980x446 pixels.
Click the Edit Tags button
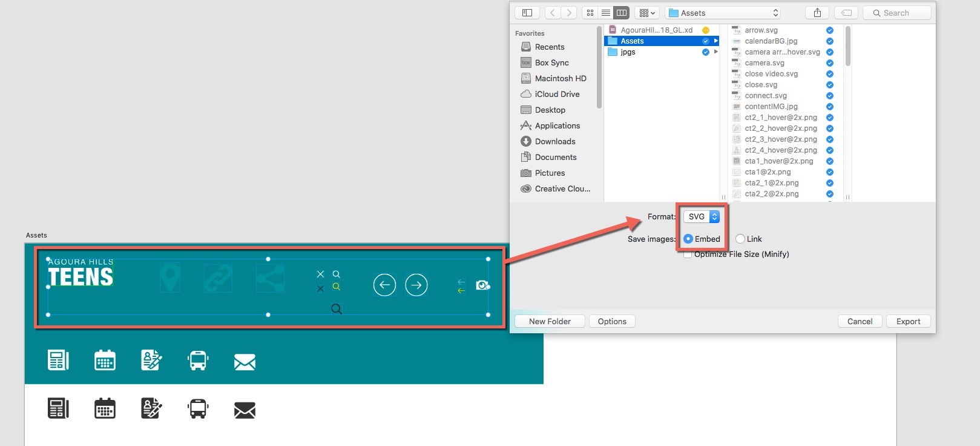coord(846,13)
